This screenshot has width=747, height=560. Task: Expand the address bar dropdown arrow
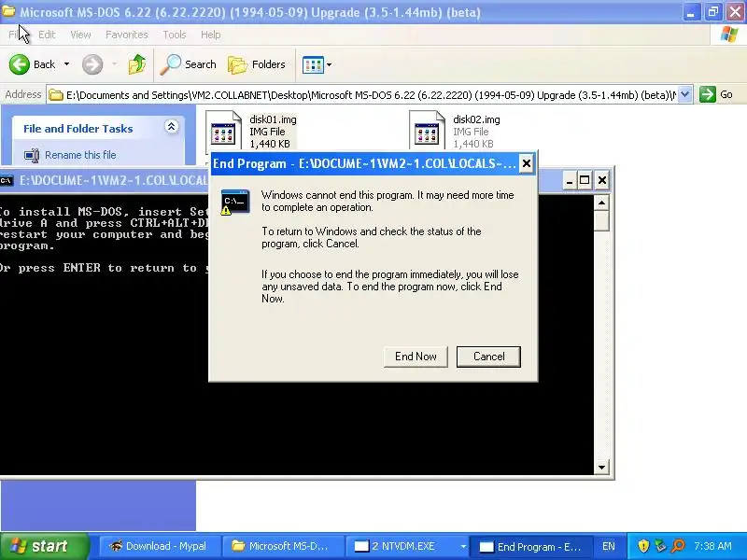[x=684, y=94]
